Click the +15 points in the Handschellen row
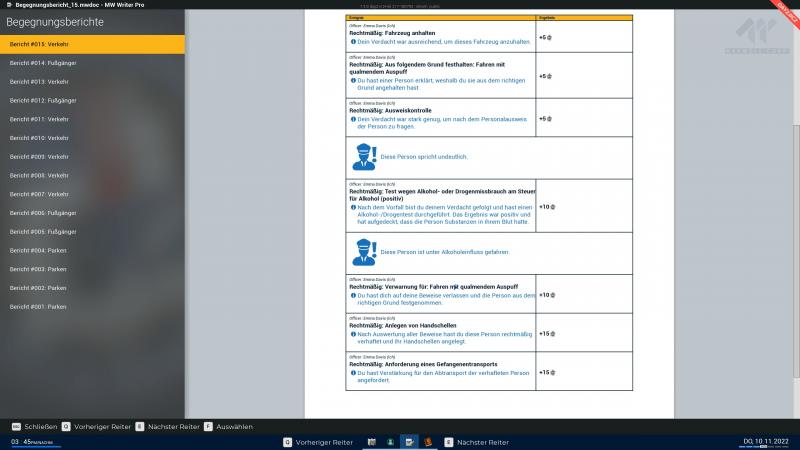The image size is (800, 450). (x=547, y=334)
